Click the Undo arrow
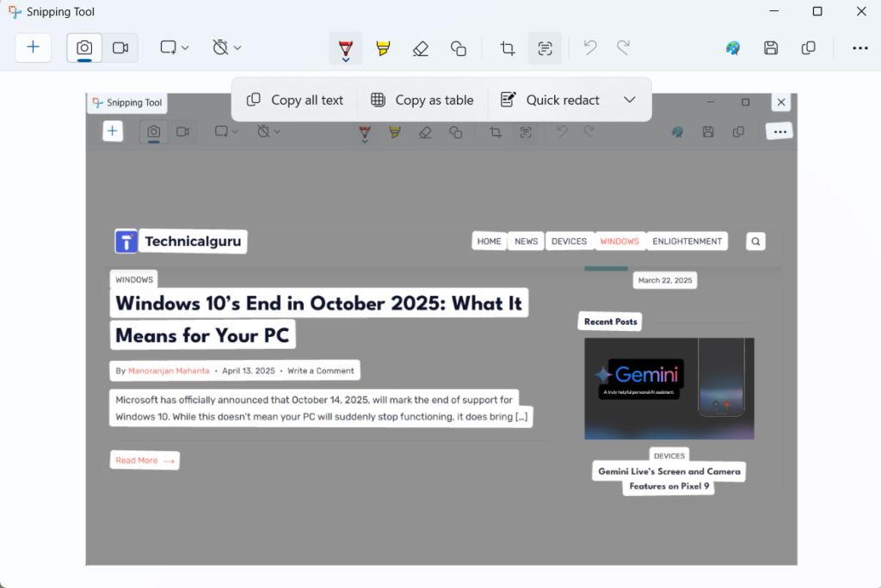Screen dimensions: 881x588 (x=589, y=48)
